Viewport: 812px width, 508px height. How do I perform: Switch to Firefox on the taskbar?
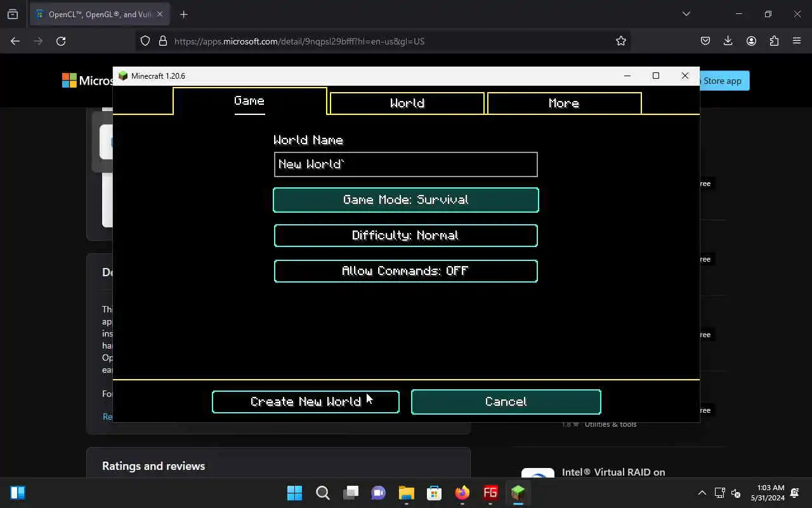(462, 493)
